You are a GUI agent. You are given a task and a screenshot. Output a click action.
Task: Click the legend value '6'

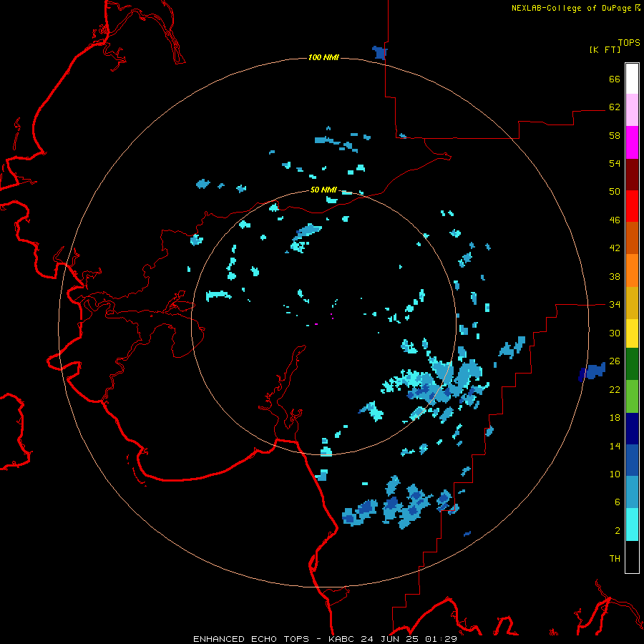[x=618, y=502]
